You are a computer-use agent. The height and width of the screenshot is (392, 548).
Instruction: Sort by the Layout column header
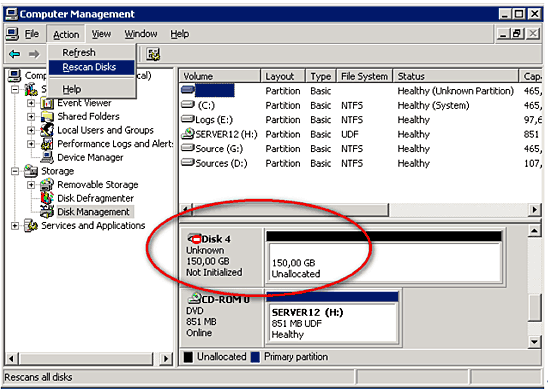pyautogui.click(x=283, y=76)
